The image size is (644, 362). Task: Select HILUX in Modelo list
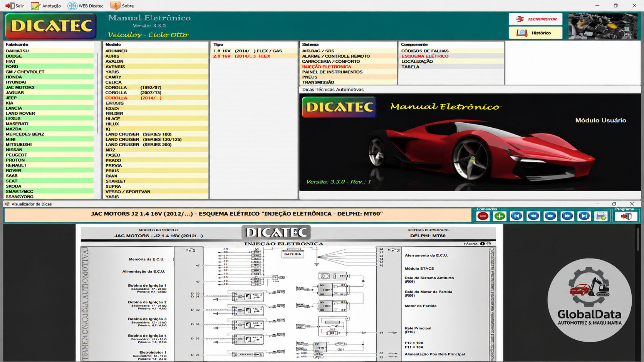156,124
